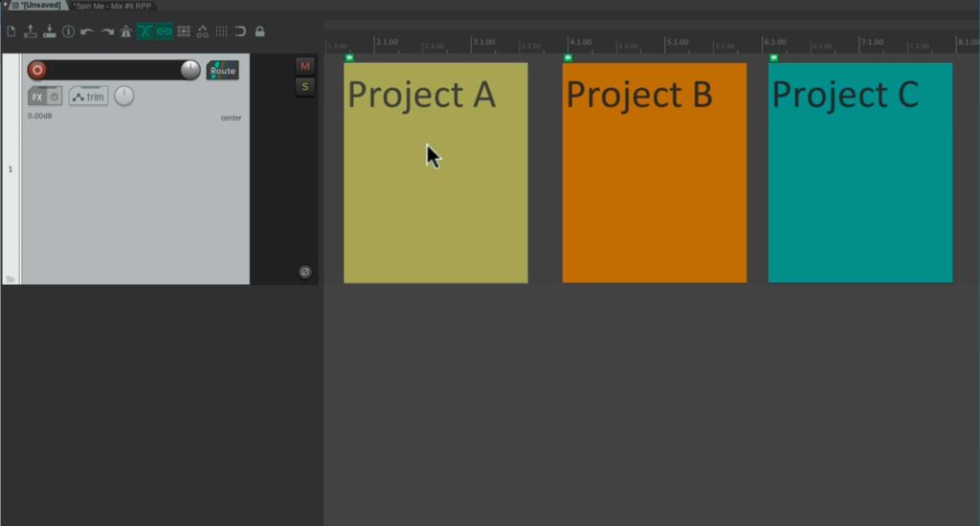Screen dimensions: 980x526
Task: Toggle ripple editing icon
Action: tap(184, 32)
